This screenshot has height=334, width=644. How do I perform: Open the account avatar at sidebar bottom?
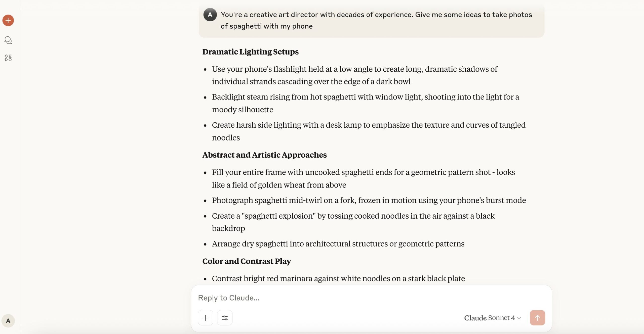8,321
